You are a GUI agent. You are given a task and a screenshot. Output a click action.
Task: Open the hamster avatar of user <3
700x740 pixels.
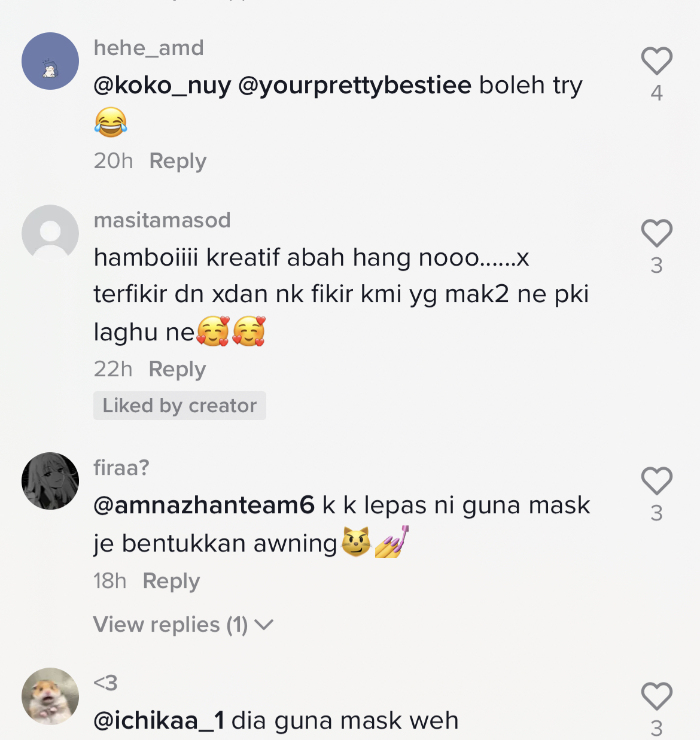[x=50, y=696]
